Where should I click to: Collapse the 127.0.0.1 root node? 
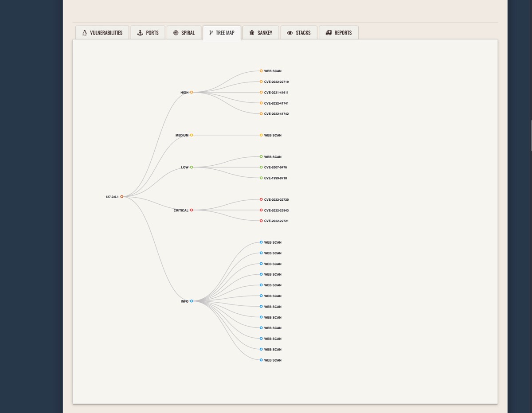(x=122, y=197)
